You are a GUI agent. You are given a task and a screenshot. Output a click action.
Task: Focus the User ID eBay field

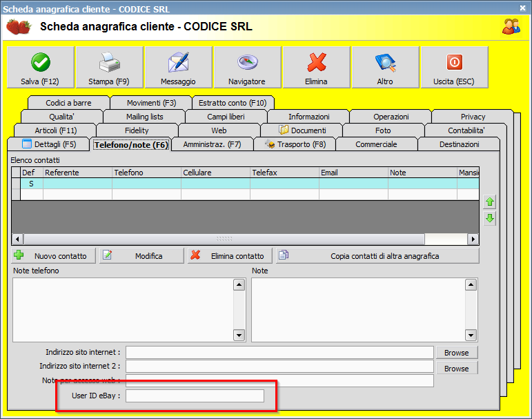coord(195,396)
